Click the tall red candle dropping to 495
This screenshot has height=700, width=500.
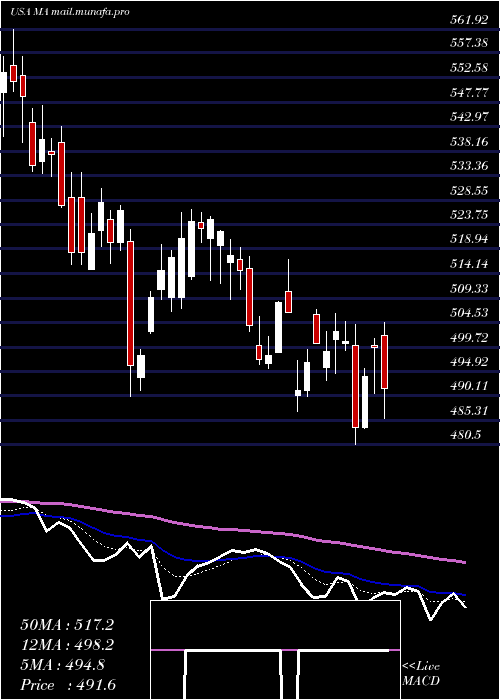pyautogui.click(x=130, y=304)
